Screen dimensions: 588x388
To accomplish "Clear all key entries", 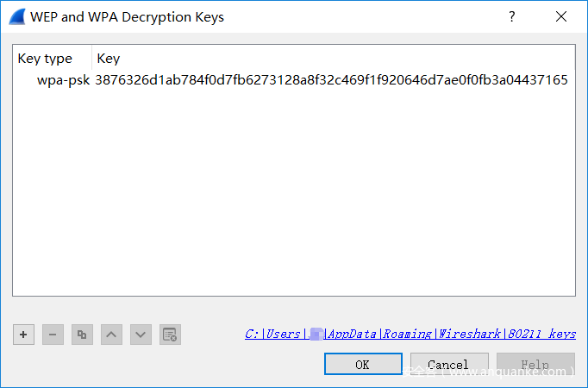I will coord(170,335).
